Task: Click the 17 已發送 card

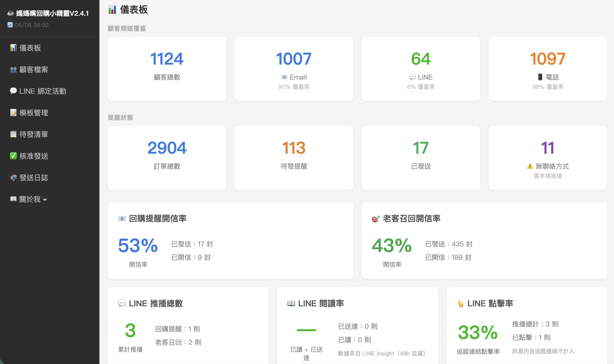Action: click(x=421, y=158)
